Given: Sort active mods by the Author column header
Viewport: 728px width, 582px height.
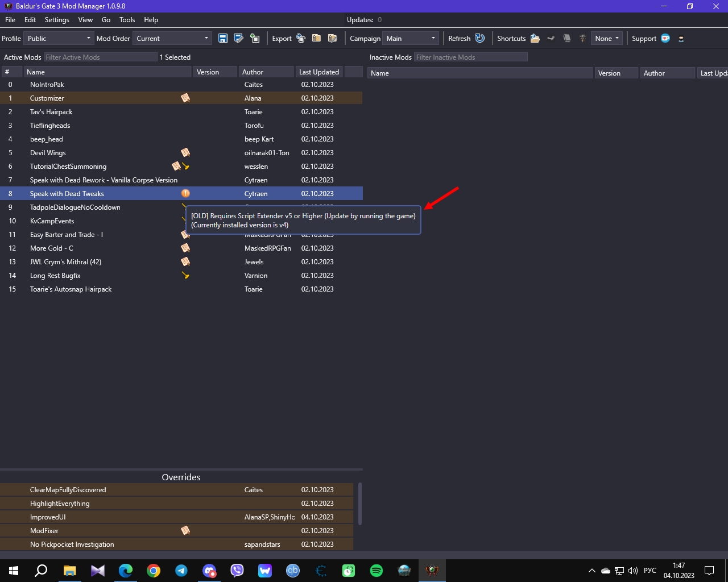Looking at the screenshot, I should pos(266,72).
